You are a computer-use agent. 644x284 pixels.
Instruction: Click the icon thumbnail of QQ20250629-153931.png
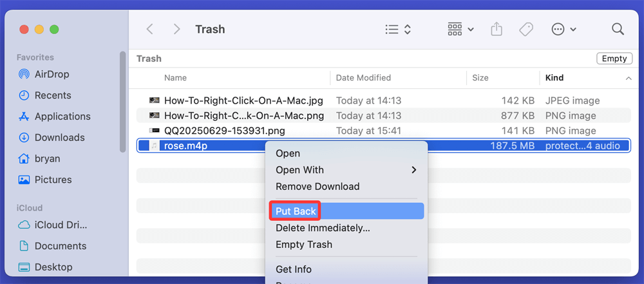[154, 131]
